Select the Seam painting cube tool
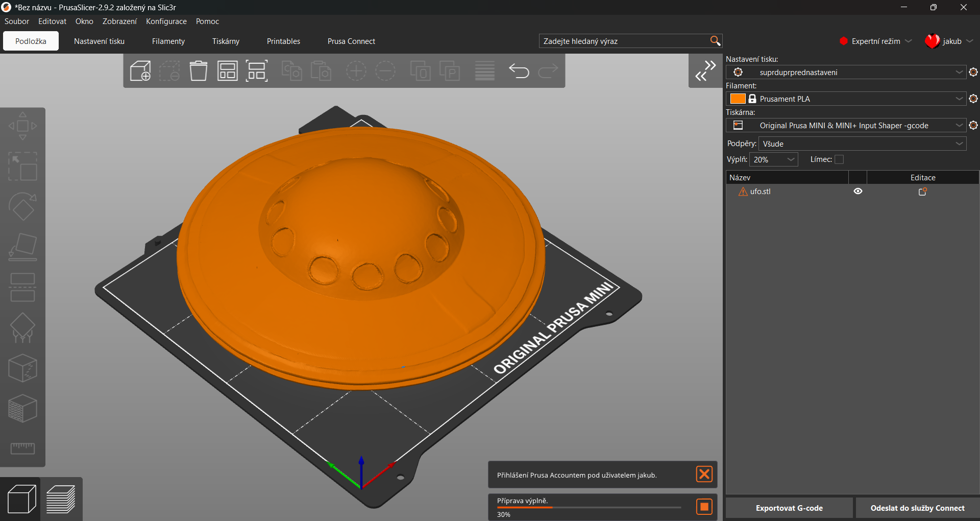The height and width of the screenshot is (521, 980). click(22, 368)
